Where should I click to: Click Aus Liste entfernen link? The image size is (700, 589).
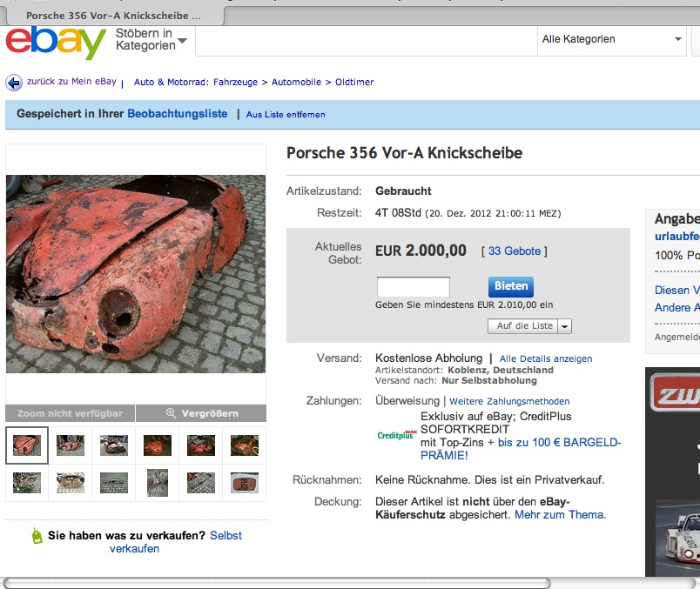pyautogui.click(x=286, y=115)
